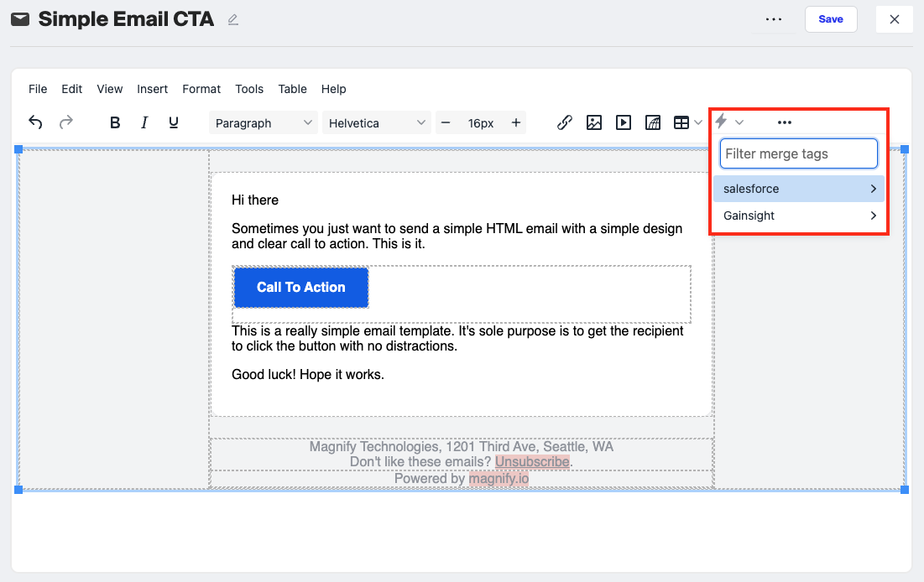924x582 pixels.
Task: Click the Unsubscribe link in footer
Action: 532,461
